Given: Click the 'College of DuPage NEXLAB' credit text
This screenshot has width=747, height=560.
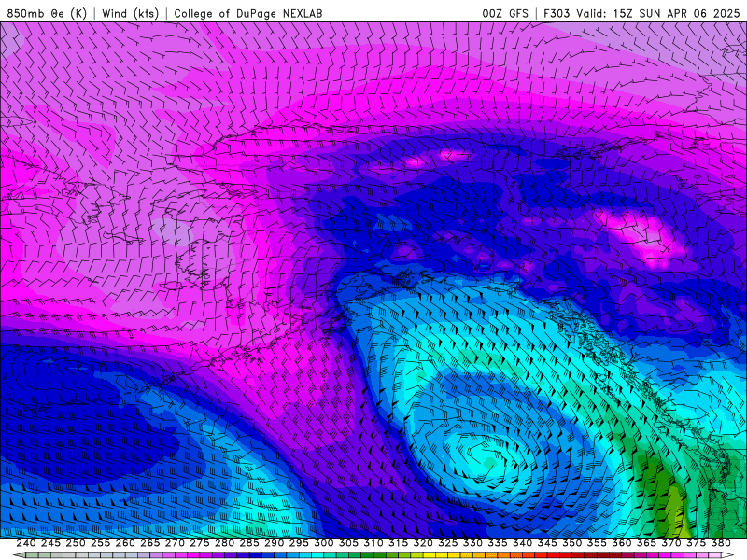Looking at the screenshot, I should (x=248, y=13).
